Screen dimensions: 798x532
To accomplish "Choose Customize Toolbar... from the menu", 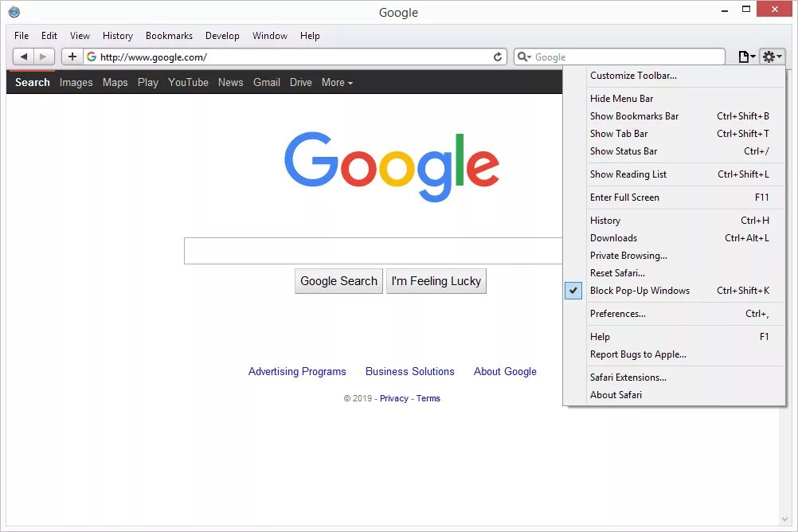I will 675,76.
